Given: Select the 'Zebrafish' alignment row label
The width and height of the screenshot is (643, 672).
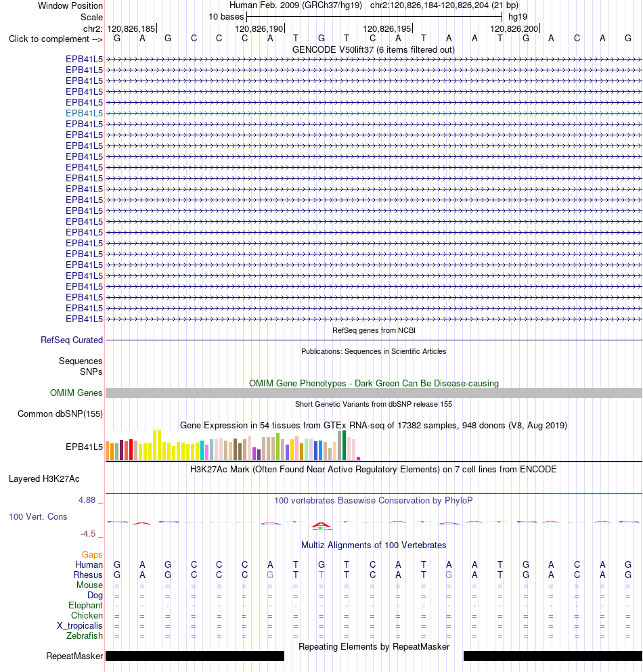Looking at the screenshot, I should tap(85, 635).
